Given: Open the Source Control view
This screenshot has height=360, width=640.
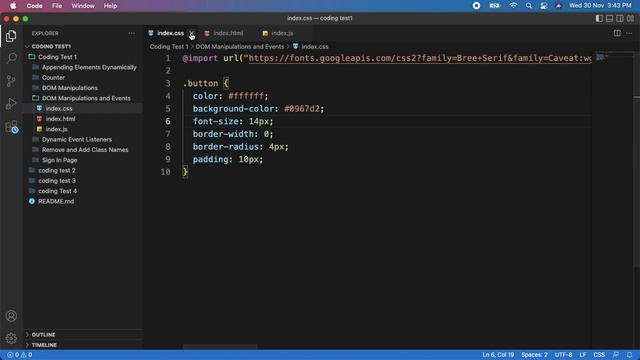Looking at the screenshot, I should pos(11,81).
